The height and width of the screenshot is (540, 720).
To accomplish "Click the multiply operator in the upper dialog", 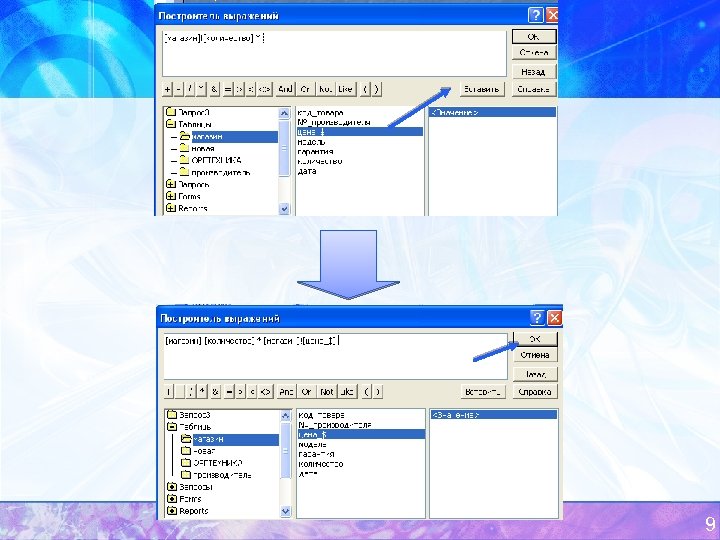I will tap(201, 89).
